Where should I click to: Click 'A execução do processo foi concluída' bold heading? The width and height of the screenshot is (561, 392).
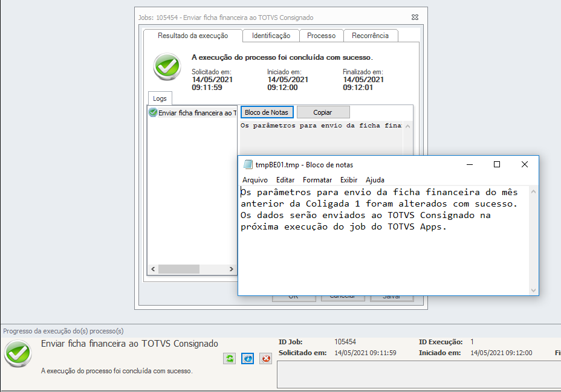[282, 57]
